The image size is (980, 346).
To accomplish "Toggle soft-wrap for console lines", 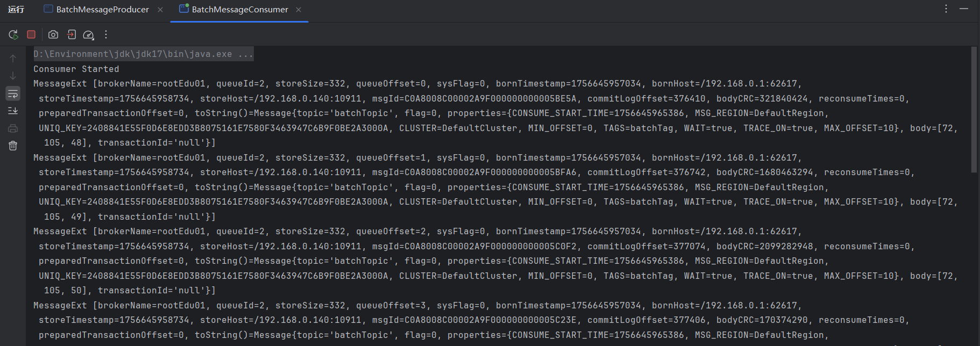I will [x=13, y=93].
